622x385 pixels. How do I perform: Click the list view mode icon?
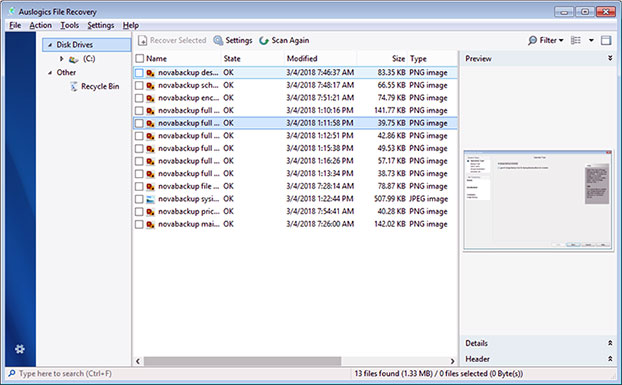point(576,40)
